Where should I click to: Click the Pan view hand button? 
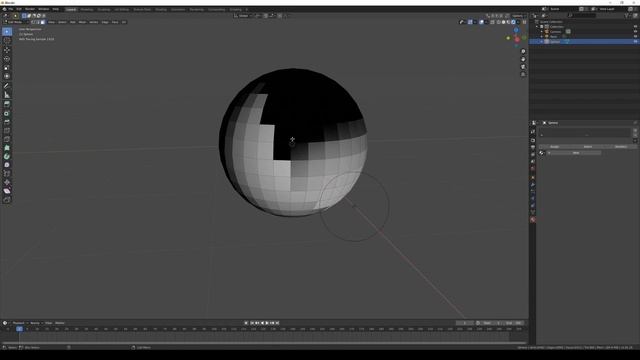[523, 59]
